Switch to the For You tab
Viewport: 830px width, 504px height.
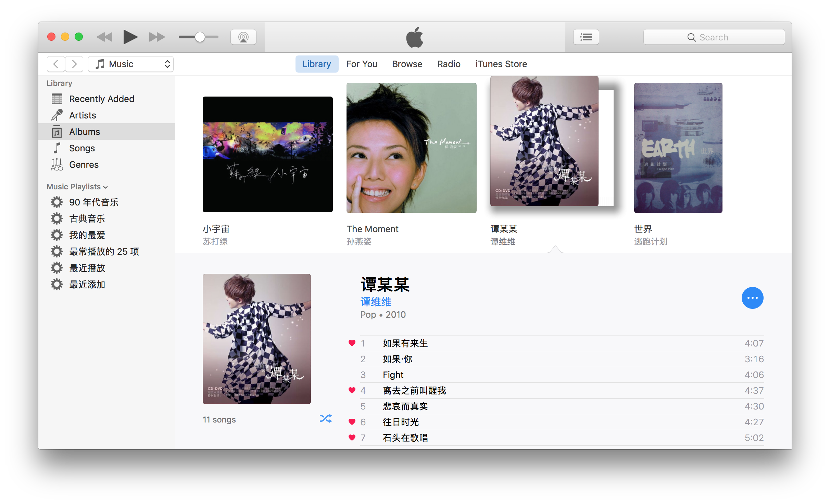[362, 64]
